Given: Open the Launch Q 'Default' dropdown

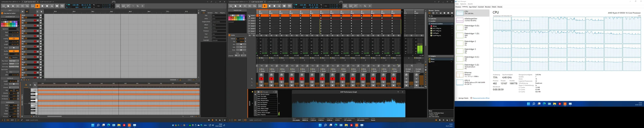Looking at the screenshot, I should [14, 64].
